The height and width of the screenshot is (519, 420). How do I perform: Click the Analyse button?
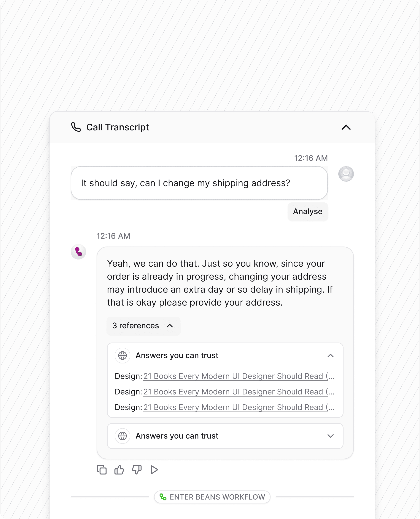307,211
